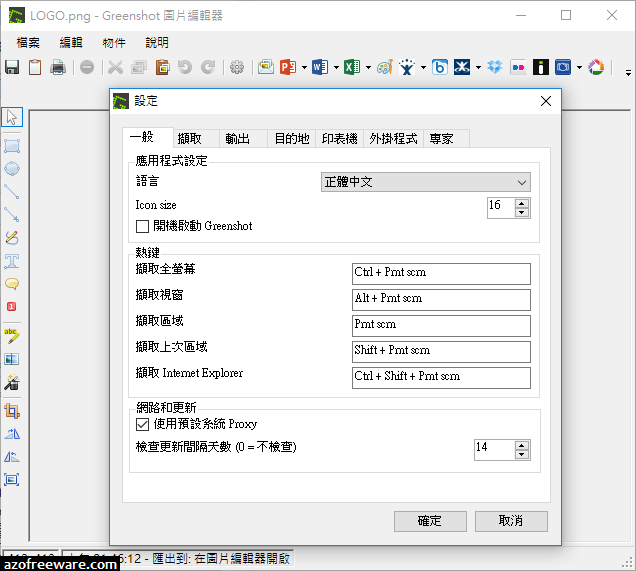Close the 設定 dialog
636x571 pixels.
pyautogui.click(x=546, y=101)
